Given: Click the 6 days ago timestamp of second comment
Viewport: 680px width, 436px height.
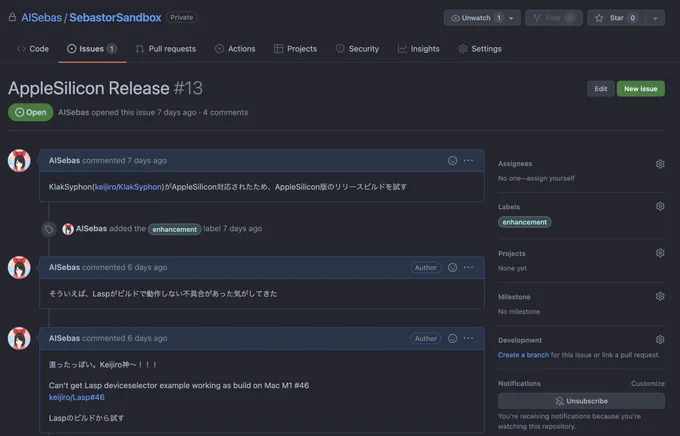Looking at the screenshot, I should [x=147, y=267].
